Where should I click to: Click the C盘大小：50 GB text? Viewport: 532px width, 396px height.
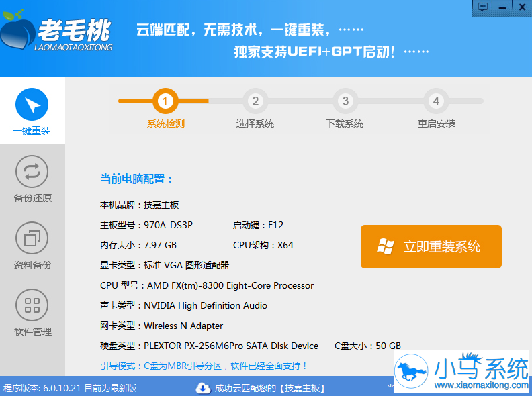pyautogui.click(x=368, y=346)
